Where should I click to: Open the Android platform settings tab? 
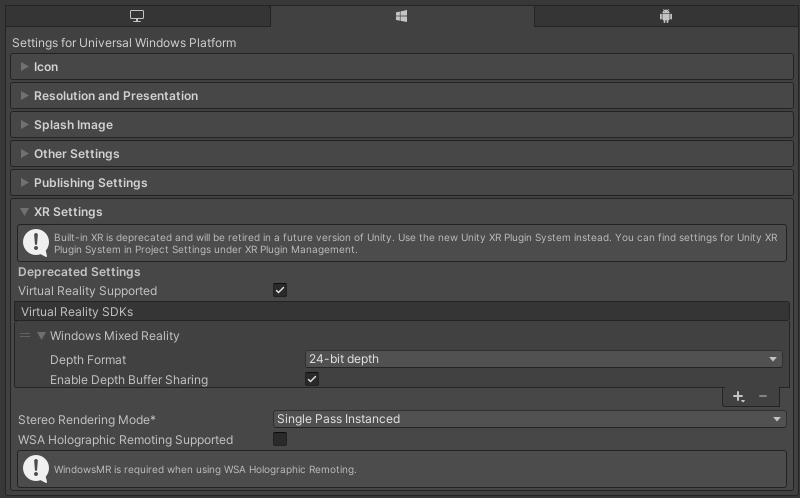[666, 16]
